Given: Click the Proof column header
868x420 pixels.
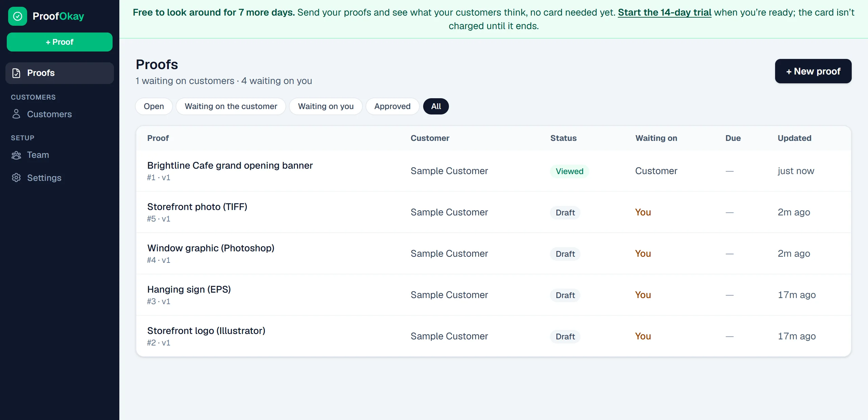Looking at the screenshot, I should coord(158,138).
